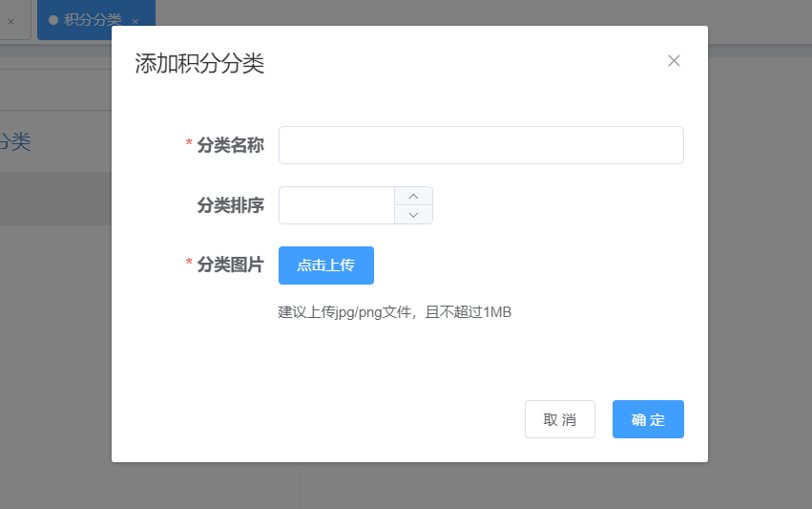Confirm with the 确定 button

tap(648, 419)
